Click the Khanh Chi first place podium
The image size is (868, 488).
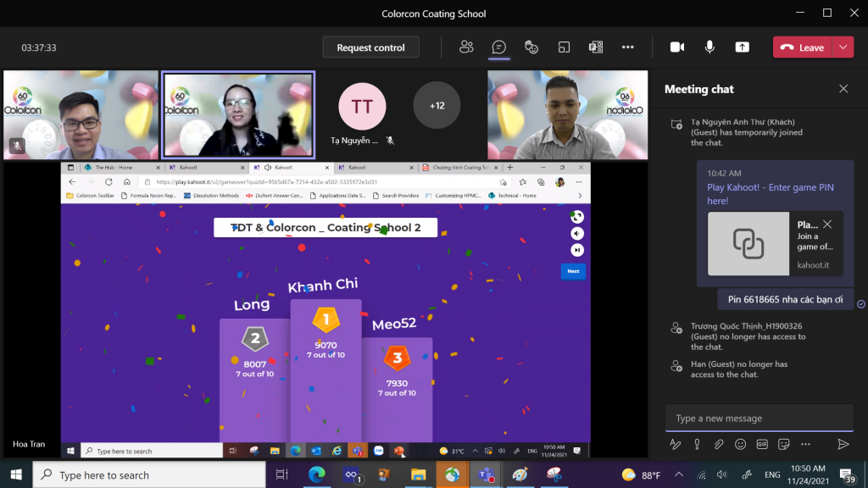[x=326, y=370]
